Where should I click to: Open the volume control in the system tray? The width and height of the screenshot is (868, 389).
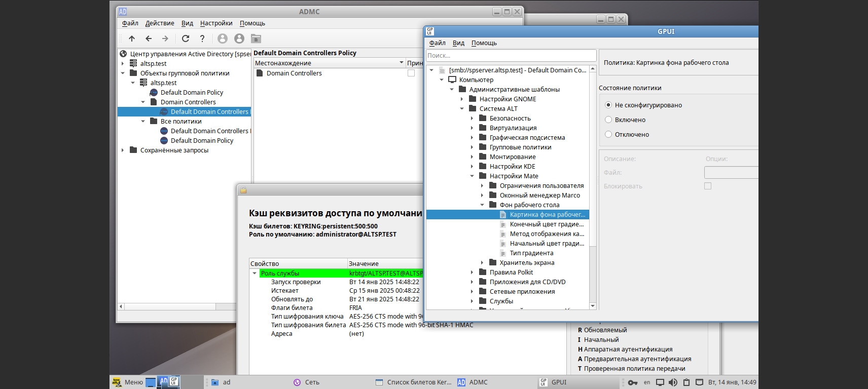673,382
